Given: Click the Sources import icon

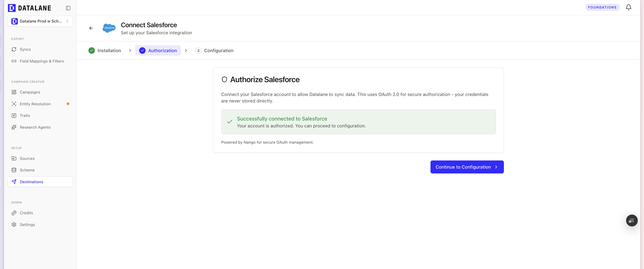Looking at the screenshot, I should [x=14, y=158].
